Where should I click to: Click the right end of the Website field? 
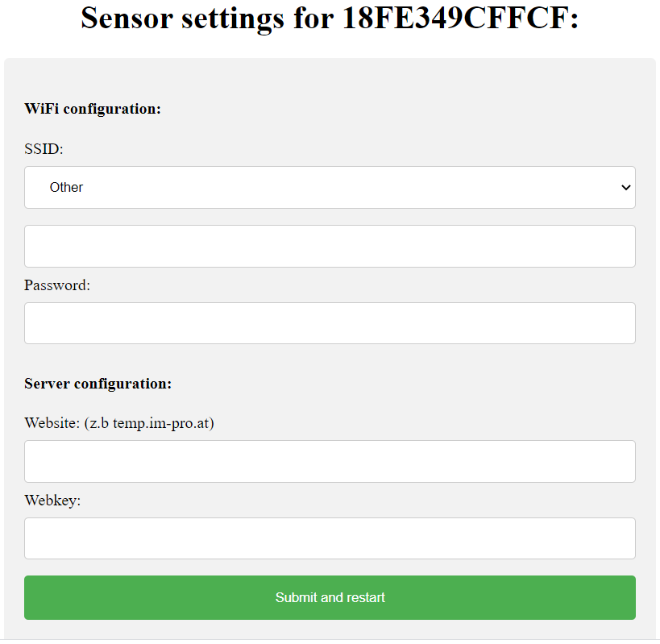tap(621, 461)
